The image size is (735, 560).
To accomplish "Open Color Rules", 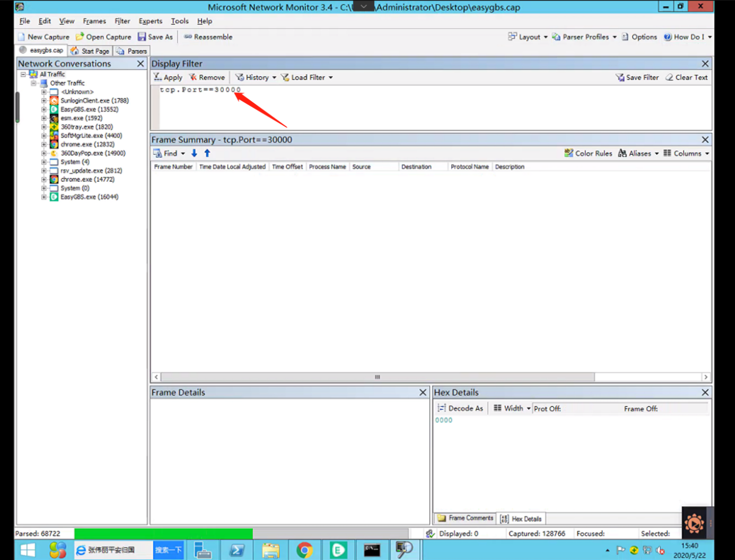I will 588,154.
